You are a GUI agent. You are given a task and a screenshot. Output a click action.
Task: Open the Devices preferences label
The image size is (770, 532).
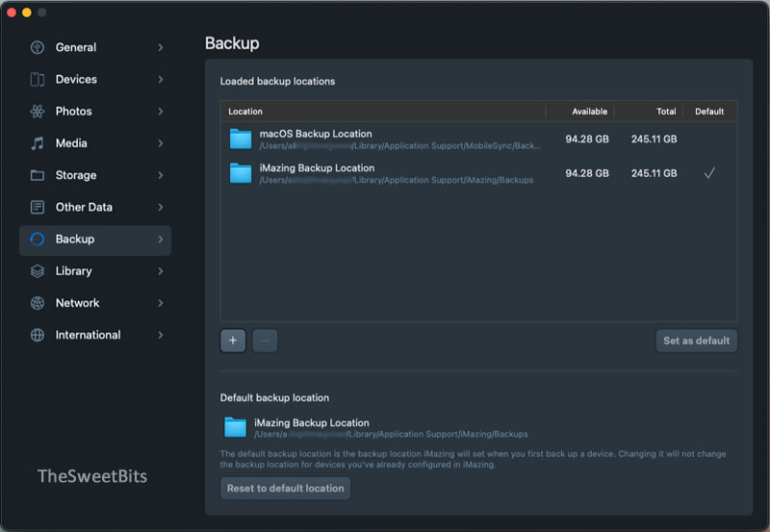(x=76, y=80)
